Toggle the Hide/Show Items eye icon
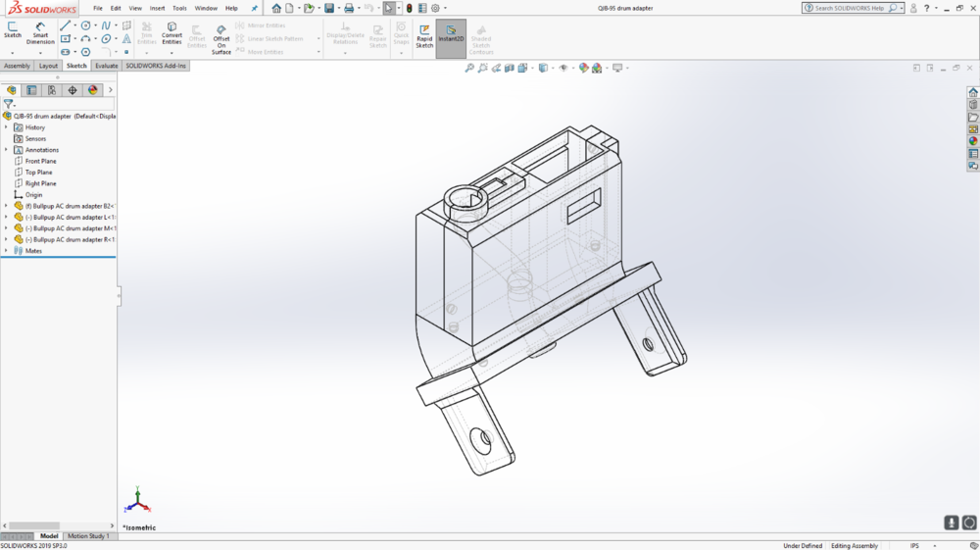Image resolution: width=980 pixels, height=550 pixels. pyautogui.click(x=563, y=68)
